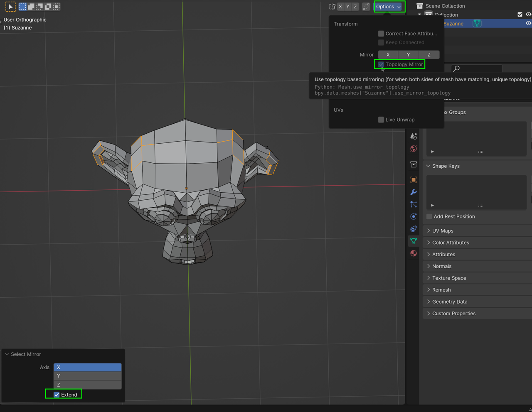Choose the Extend selection mode icon

[31, 7]
